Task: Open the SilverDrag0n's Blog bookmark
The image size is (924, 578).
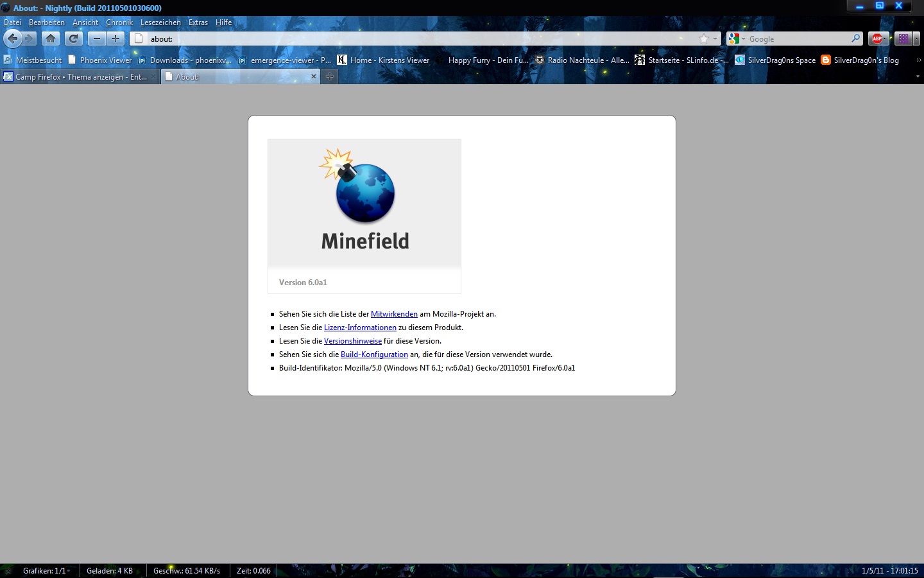Action: pos(860,60)
